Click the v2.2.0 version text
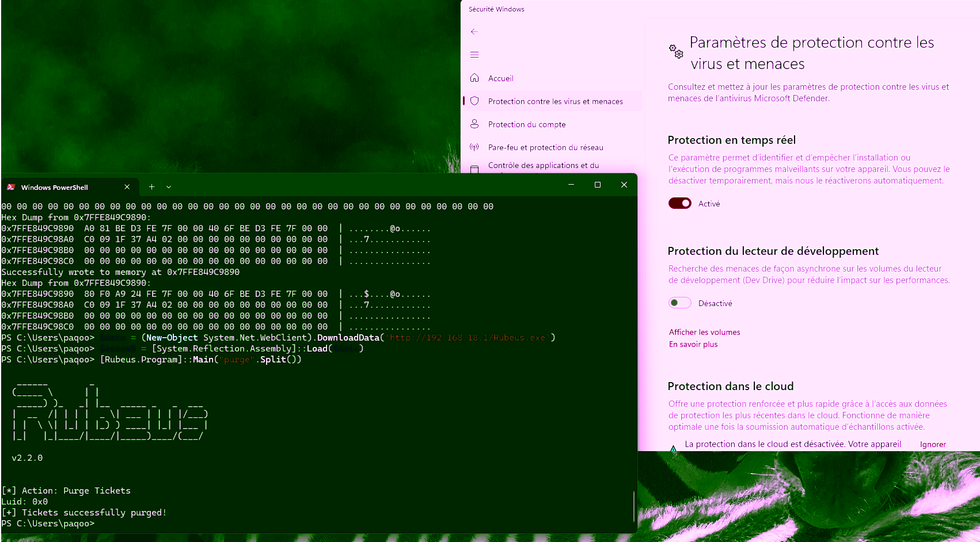Screen dimensions: 980x542 (27, 458)
